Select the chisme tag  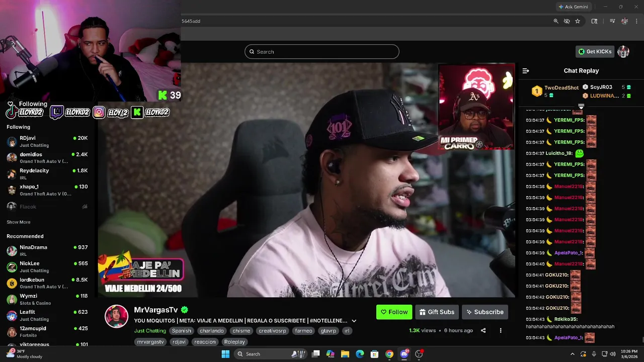point(241,331)
